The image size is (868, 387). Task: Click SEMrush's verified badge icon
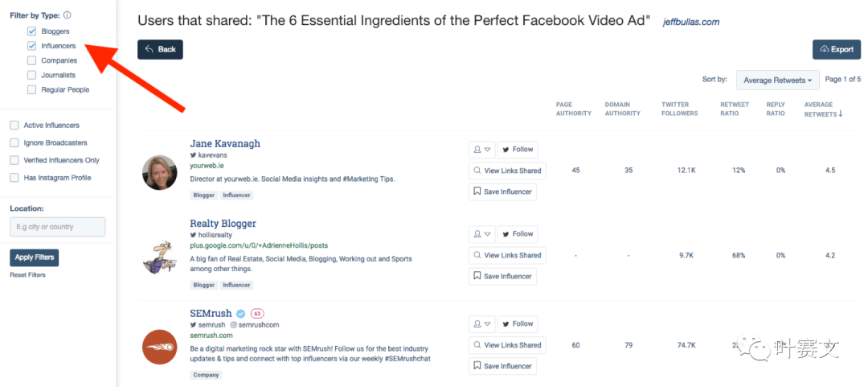click(240, 313)
